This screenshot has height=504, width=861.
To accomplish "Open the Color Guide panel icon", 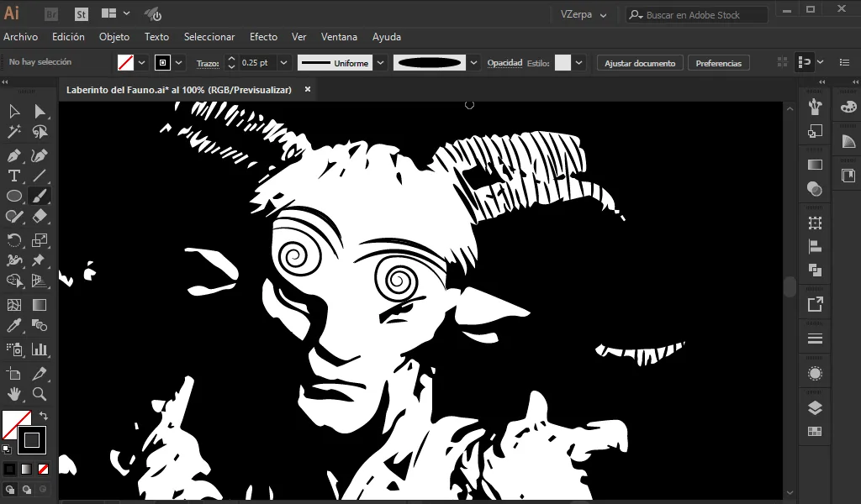I will tap(848, 141).
